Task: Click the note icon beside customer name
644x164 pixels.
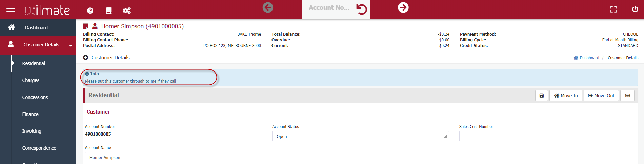Action: 86,26
